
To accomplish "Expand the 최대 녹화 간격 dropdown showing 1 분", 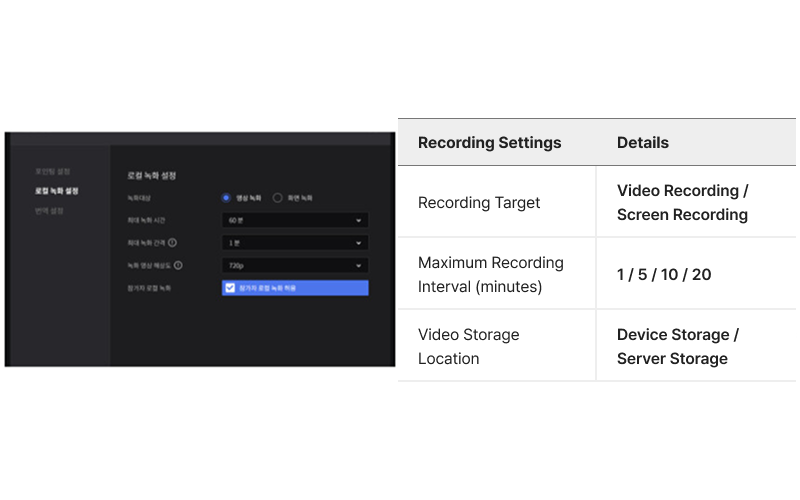I will point(295,243).
